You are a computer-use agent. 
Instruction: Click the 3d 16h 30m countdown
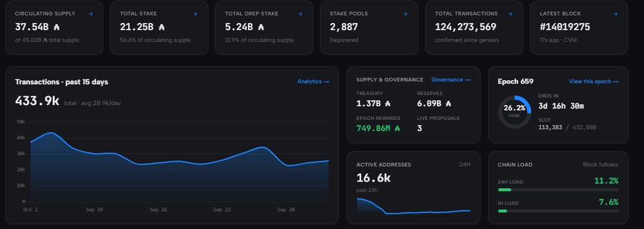[561, 106]
